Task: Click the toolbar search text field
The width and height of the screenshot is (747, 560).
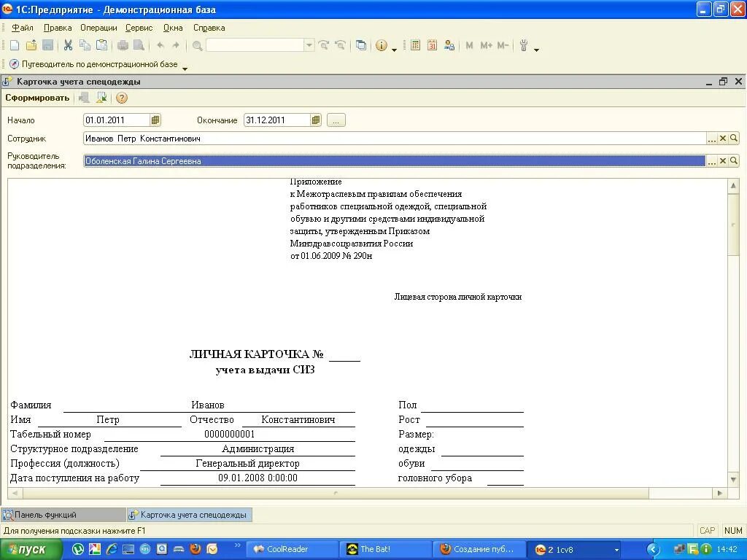Action: coord(255,45)
